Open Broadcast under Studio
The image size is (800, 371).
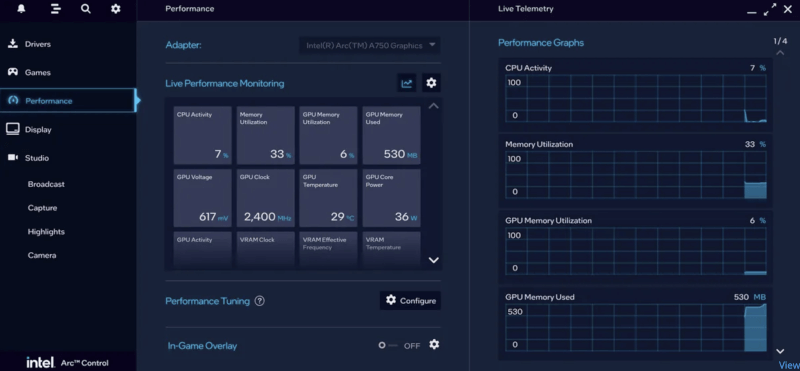pos(46,184)
